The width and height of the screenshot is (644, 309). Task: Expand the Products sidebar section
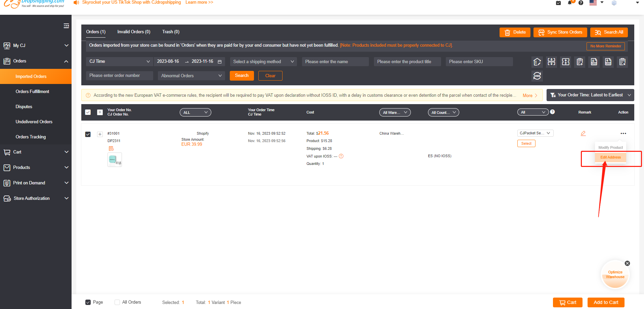(x=36, y=167)
